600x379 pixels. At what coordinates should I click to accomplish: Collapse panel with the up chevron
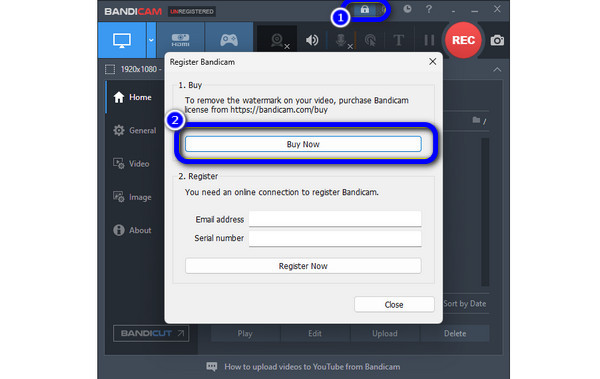click(x=497, y=69)
